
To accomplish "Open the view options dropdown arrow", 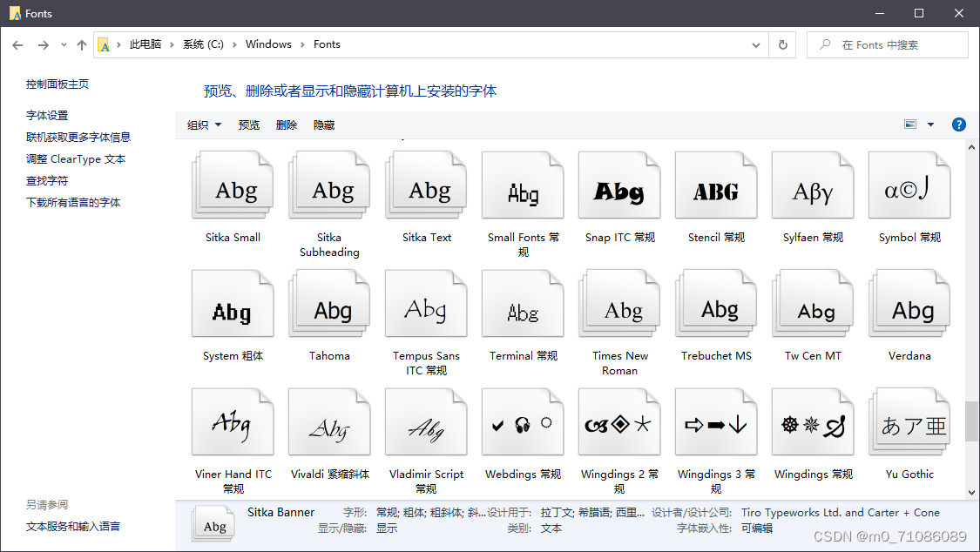I will coord(930,125).
